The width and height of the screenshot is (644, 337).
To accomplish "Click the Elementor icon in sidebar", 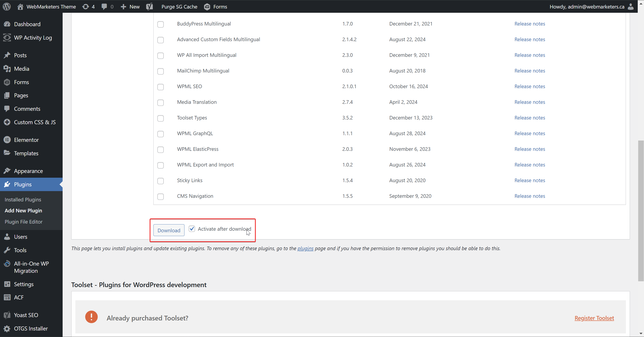I will coord(7,140).
